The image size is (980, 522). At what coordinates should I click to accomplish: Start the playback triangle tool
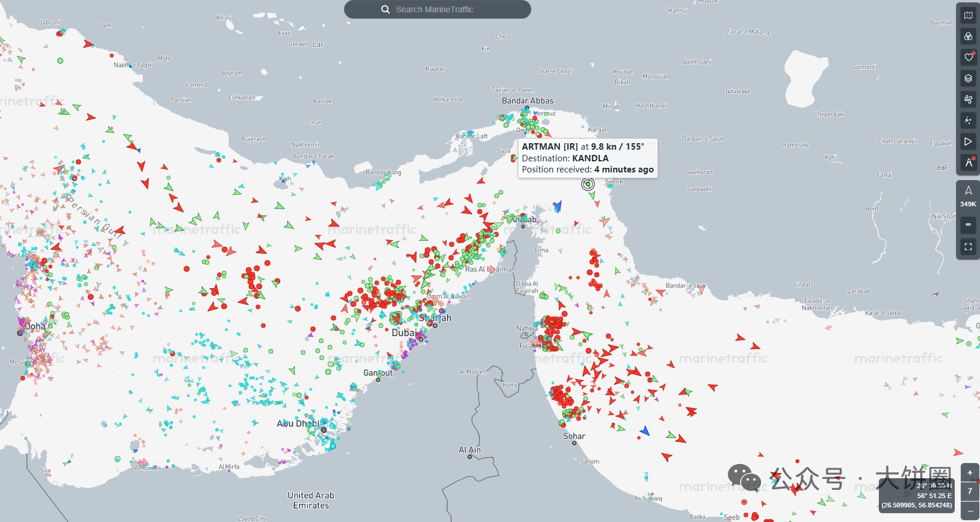968,141
